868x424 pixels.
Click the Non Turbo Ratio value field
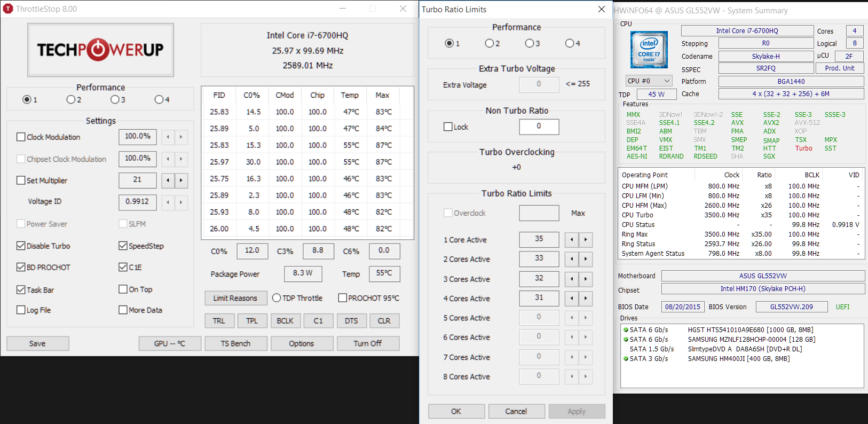click(x=539, y=127)
